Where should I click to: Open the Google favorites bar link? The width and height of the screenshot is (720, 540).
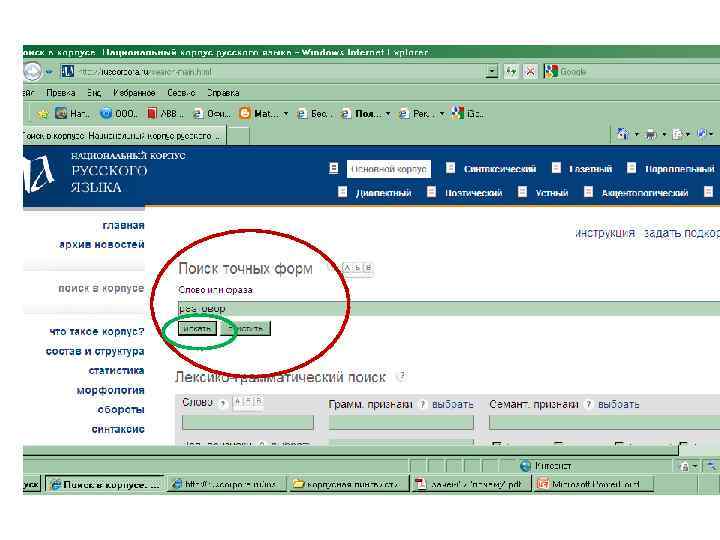[x=467, y=113]
